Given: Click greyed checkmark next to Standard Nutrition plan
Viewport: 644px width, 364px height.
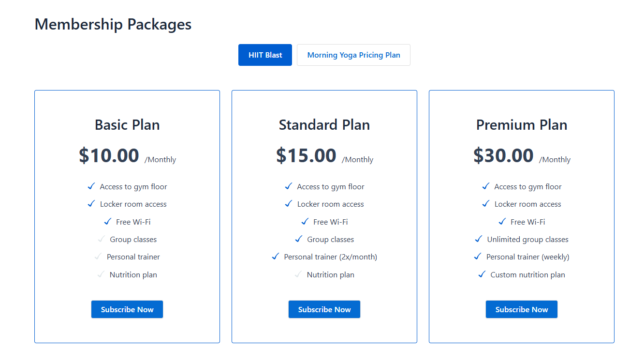Looking at the screenshot, I should (x=298, y=274).
